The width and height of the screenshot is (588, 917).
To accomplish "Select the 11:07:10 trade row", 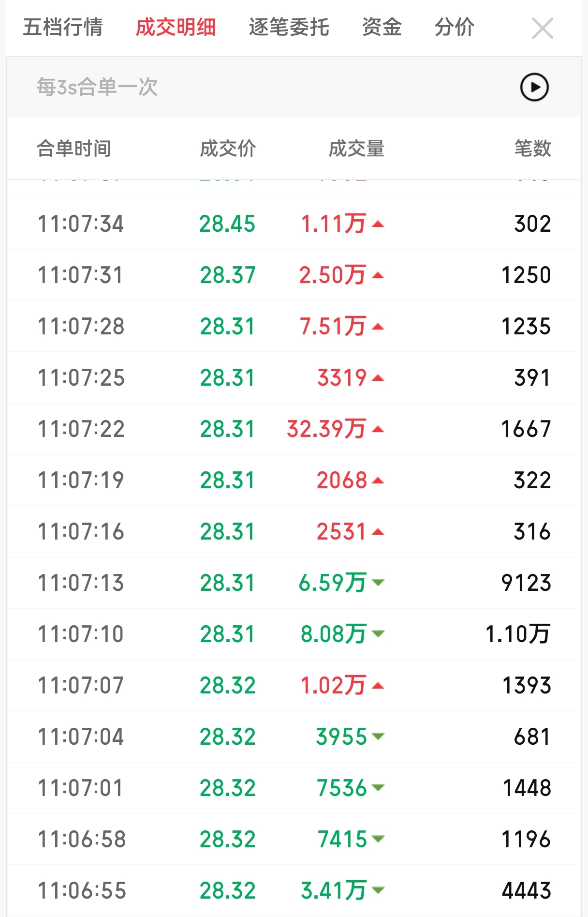I will tap(294, 634).
